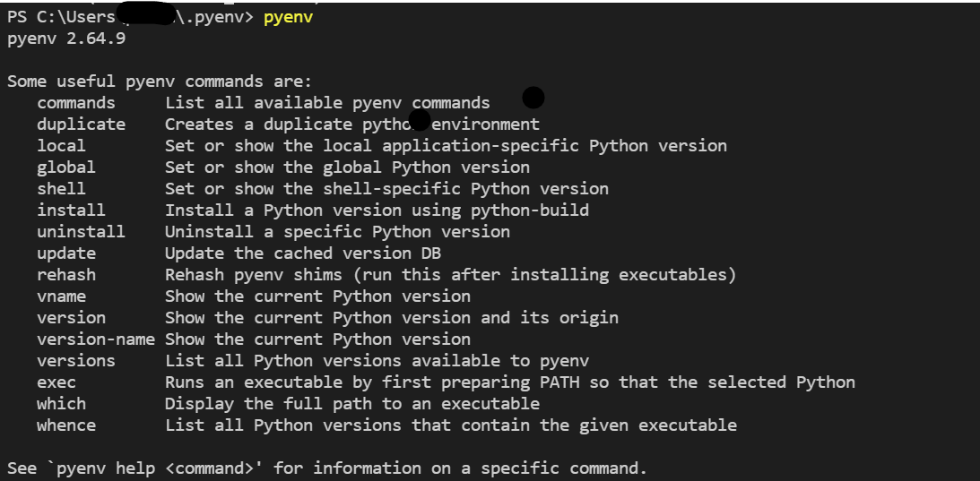Image resolution: width=980 pixels, height=481 pixels.
Task: Click 'Update the cached version DB' description
Action: [303, 253]
